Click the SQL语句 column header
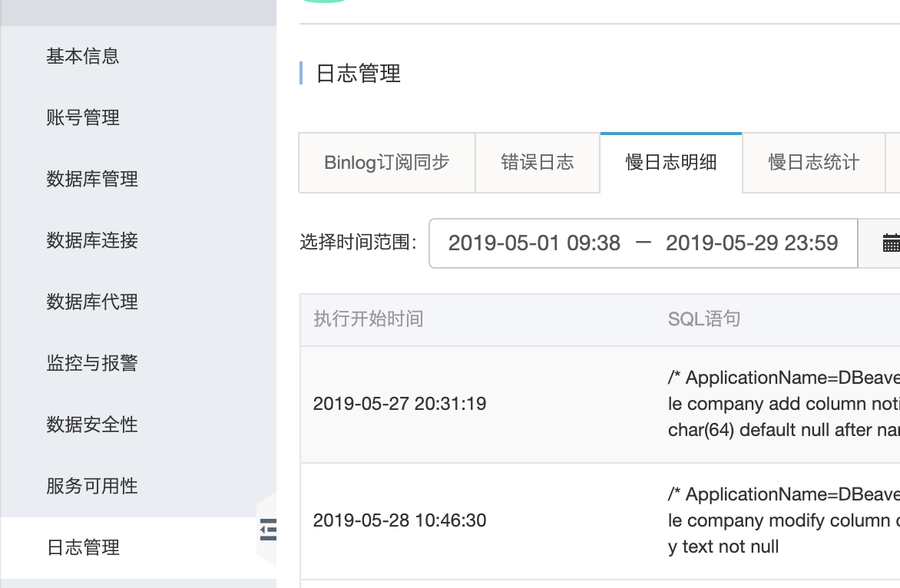900x588 pixels. click(703, 319)
